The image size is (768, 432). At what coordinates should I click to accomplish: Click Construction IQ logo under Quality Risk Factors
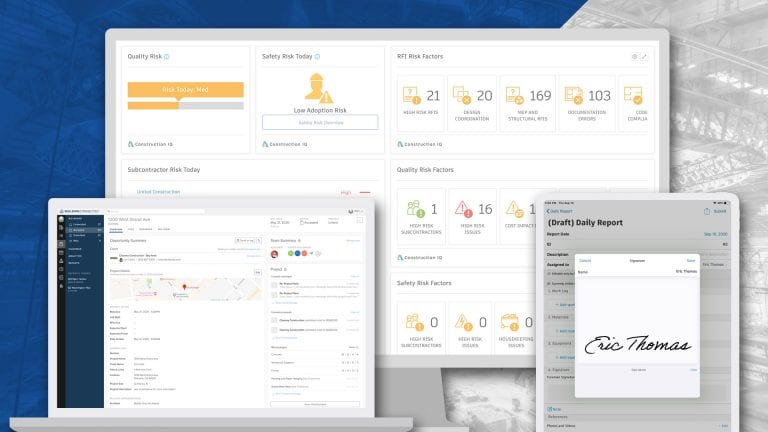419,258
